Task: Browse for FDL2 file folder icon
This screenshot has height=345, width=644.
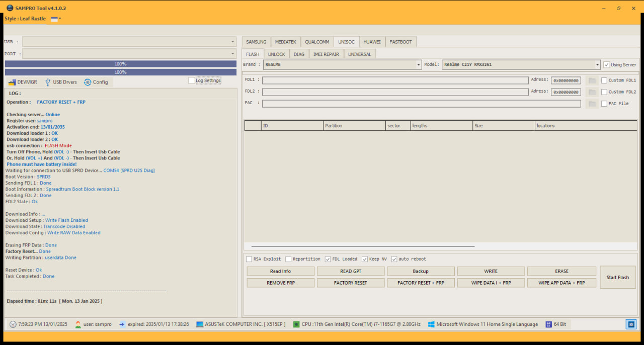Action: click(x=592, y=92)
